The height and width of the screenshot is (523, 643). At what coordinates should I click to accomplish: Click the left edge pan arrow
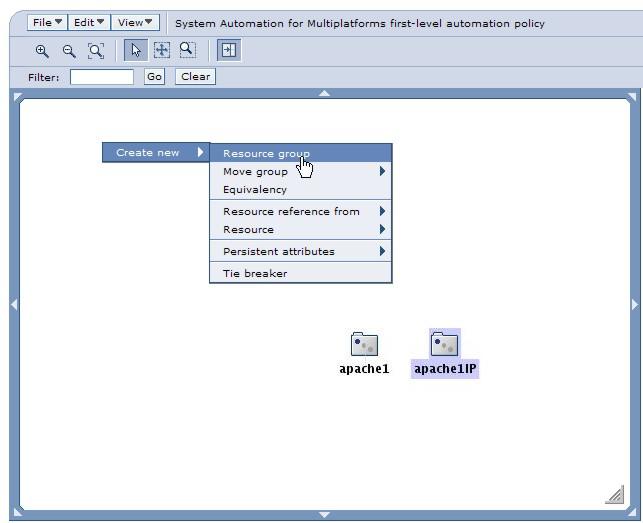pos(14,305)
